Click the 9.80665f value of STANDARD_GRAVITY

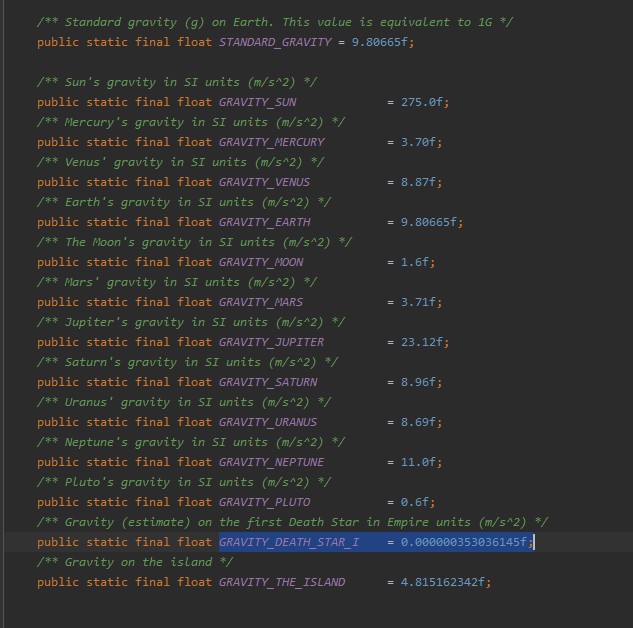379,42
